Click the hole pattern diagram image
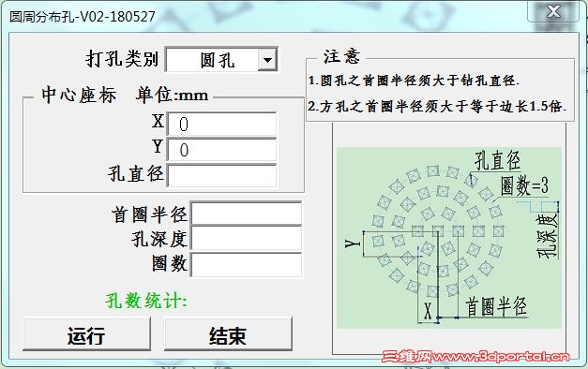588x369 pixels. 449,238
